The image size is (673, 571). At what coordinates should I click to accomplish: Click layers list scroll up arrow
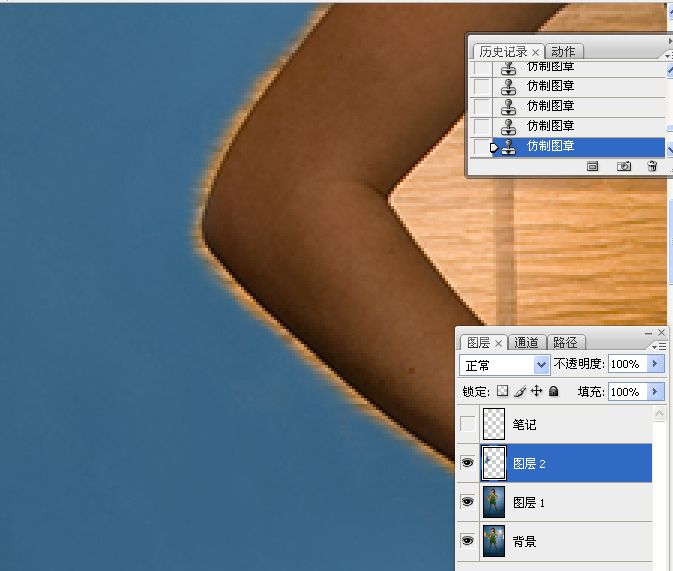coord(659,414)
